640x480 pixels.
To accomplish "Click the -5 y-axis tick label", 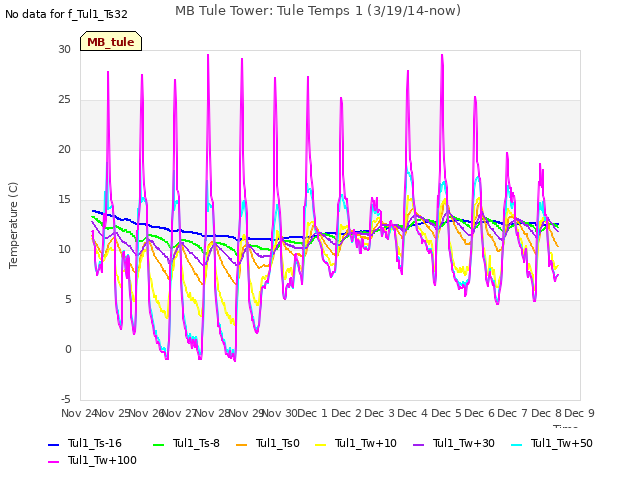I will tap(66, 399).
